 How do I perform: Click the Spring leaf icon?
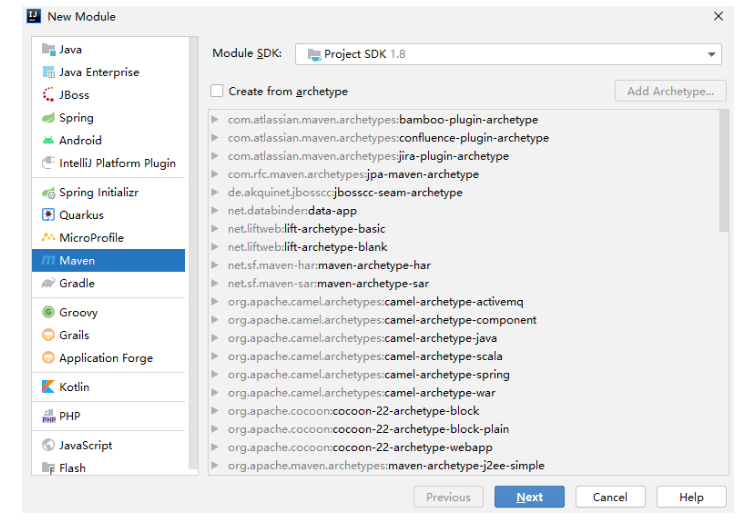click(x=48, y=118)
